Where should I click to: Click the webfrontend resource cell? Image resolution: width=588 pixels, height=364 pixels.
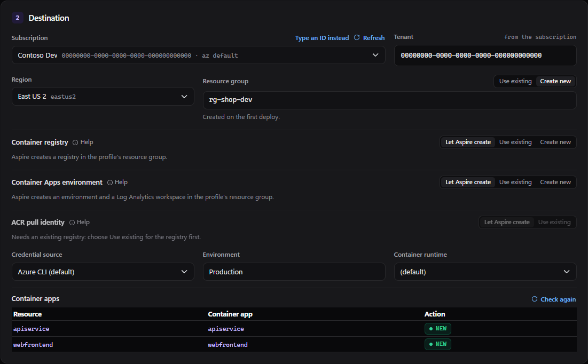[x=33, y=345]
